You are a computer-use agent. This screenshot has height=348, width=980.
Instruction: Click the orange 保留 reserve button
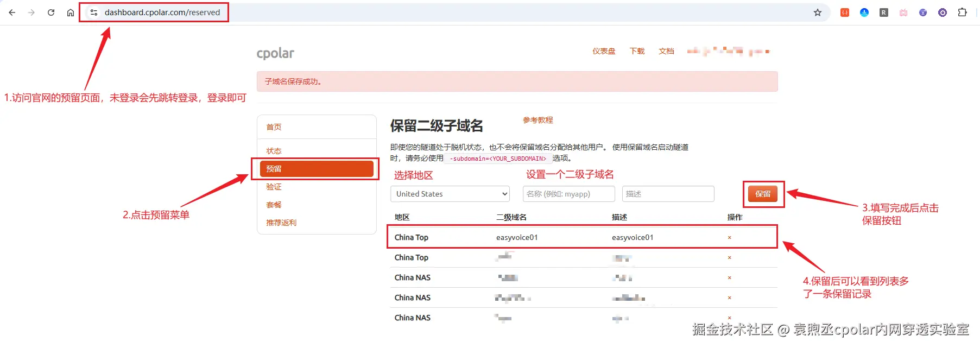click(x=763, y=194)
